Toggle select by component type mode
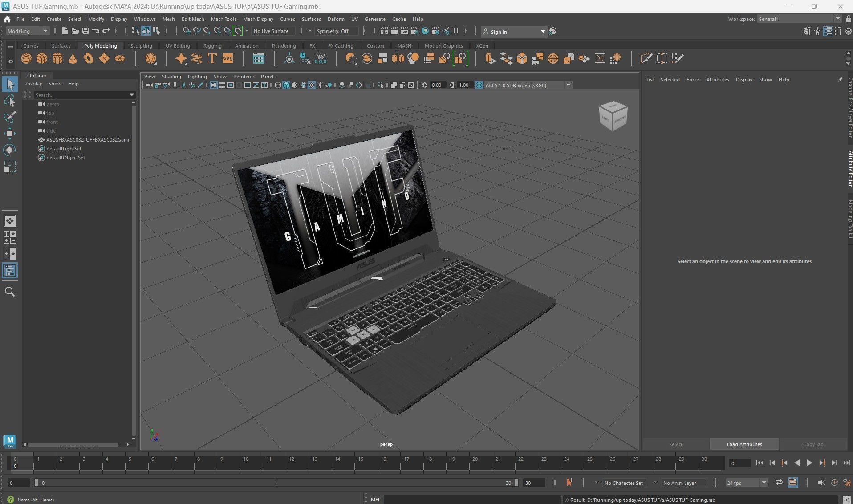 157,31
